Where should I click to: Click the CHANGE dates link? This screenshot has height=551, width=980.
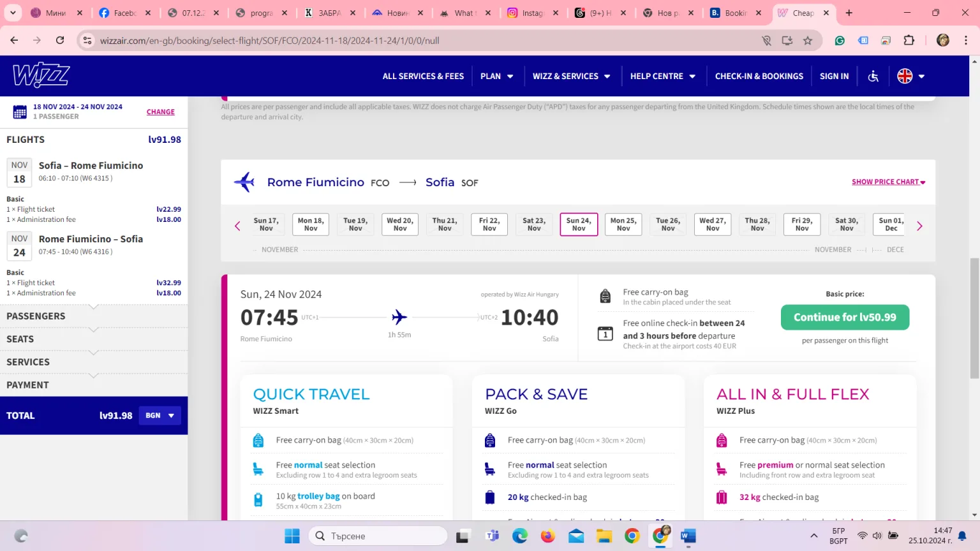click(x=161, y=112)
